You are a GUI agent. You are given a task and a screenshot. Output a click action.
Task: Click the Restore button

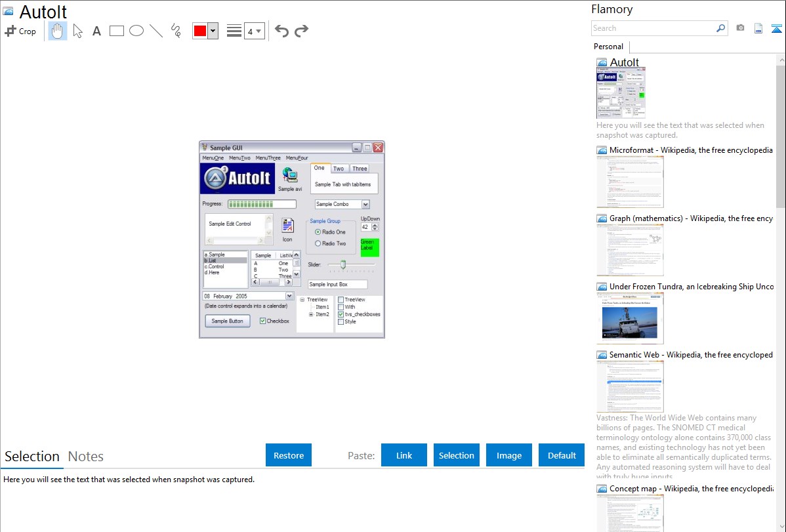click(x=289, y=455)
